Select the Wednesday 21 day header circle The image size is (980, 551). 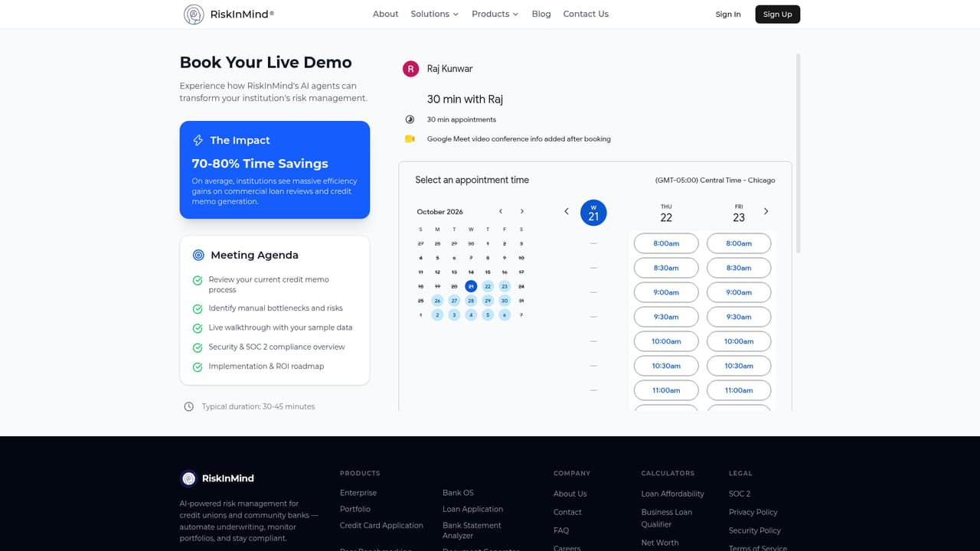(593, 213)
